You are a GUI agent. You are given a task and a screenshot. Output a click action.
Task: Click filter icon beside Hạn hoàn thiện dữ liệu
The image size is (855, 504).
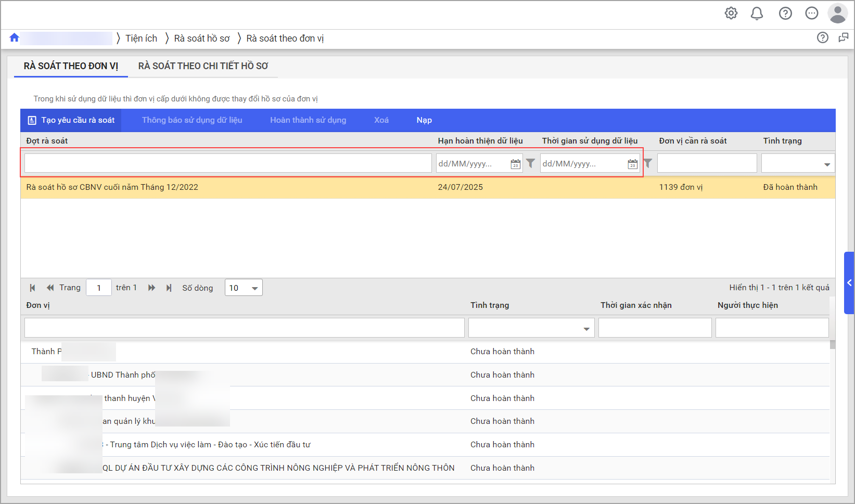pos(530,163)
